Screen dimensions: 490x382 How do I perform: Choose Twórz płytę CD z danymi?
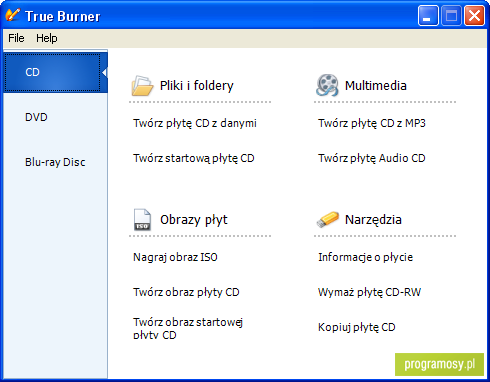195,123
